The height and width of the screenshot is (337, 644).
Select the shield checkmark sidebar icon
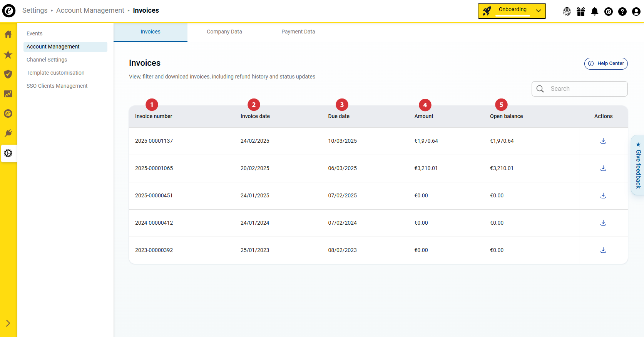click(x=8, y=74)
